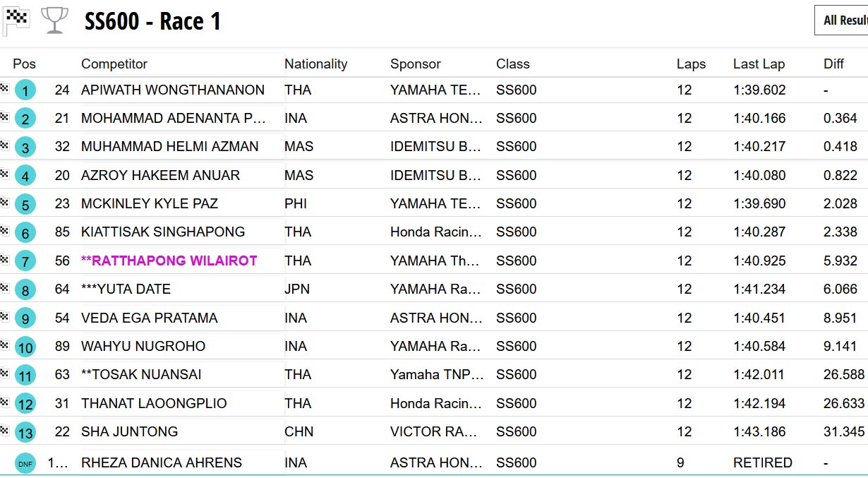The height and width of the screenshot is (478, 868).
Task: Select the SHA JUNTONG row
Action: pyautogui.click(x=129, y=431)
